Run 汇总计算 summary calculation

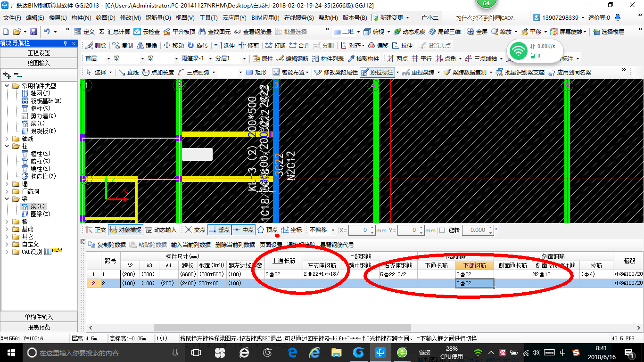coord(114,32)
